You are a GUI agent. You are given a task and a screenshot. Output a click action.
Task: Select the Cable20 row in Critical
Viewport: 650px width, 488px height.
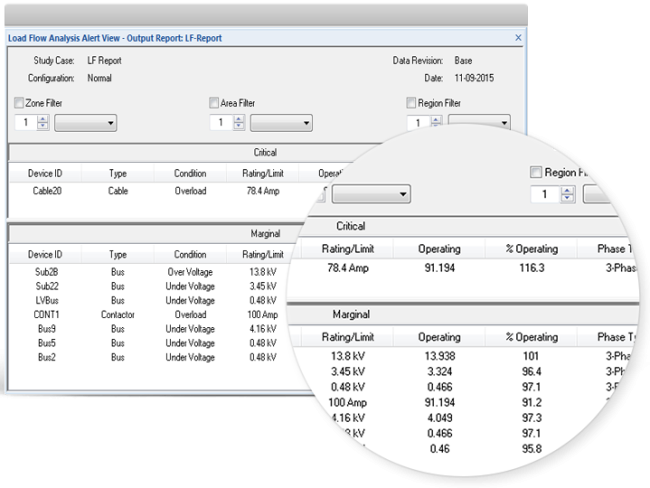click(45, 189)
